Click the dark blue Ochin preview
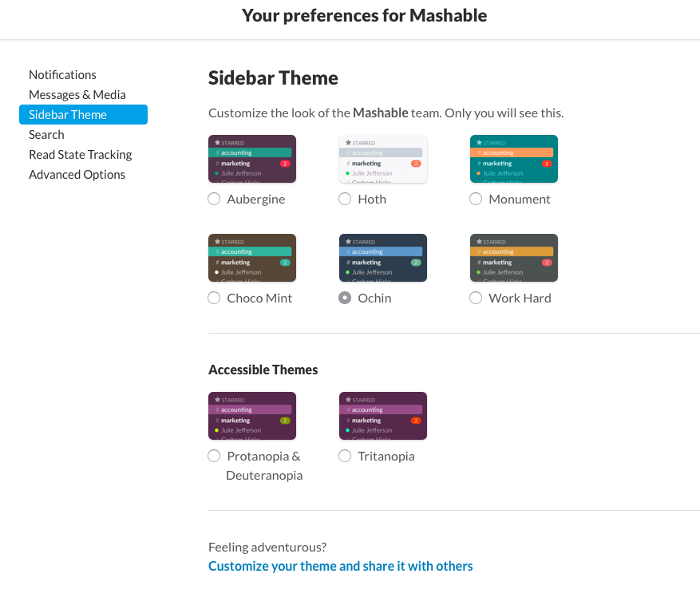The image size is (700, 605). [x=383, y=258]
